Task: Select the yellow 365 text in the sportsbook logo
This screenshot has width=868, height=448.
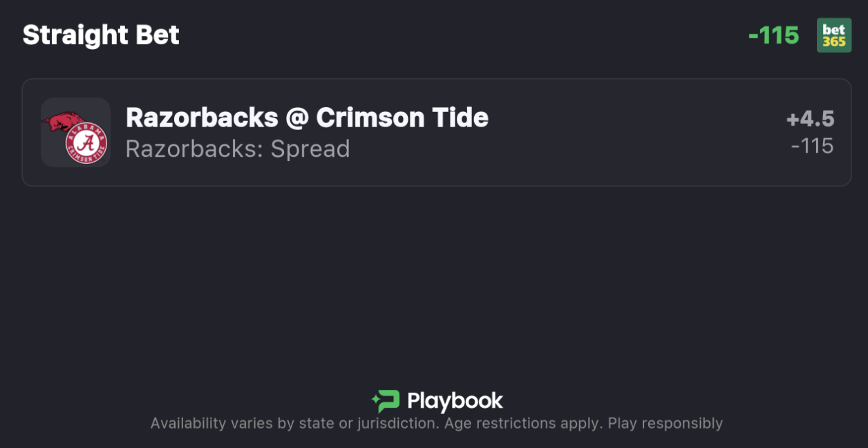Action: pos(834,41)
